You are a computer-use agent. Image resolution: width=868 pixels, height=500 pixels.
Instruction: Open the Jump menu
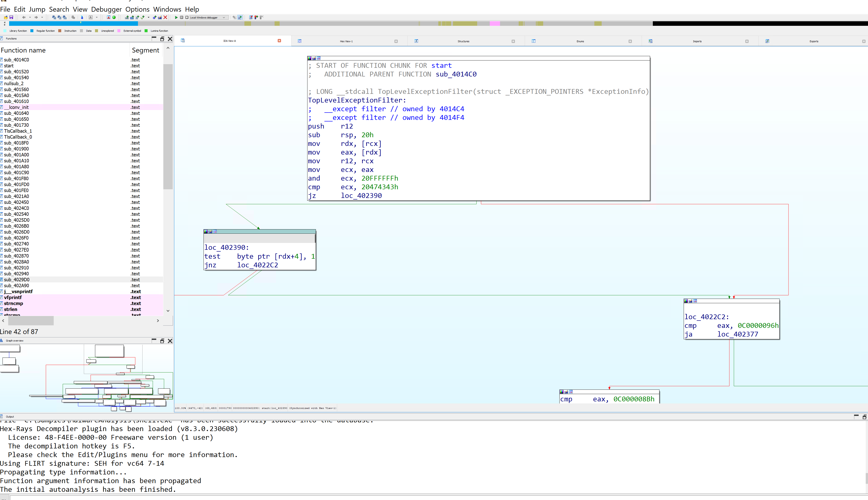tap(37, 9)
